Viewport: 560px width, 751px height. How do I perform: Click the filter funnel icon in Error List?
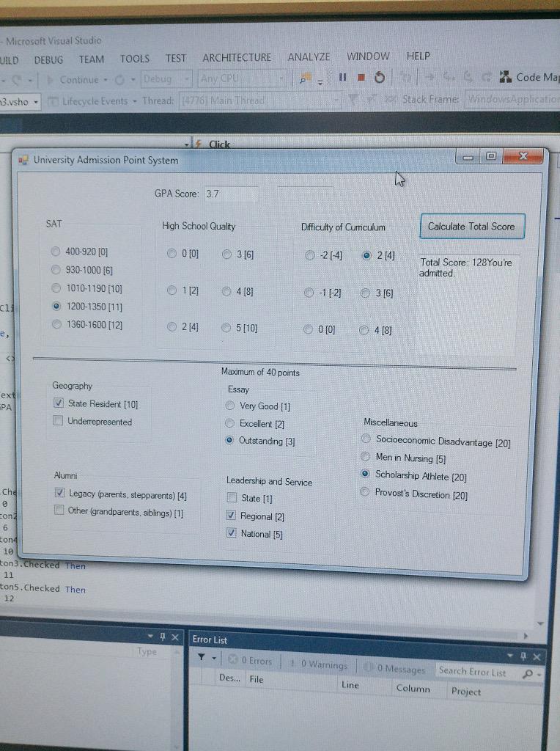click(x=202, y=656)
